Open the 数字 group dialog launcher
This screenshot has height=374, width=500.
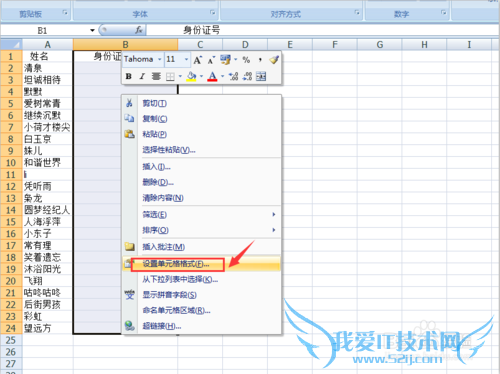tap(443, 13)
